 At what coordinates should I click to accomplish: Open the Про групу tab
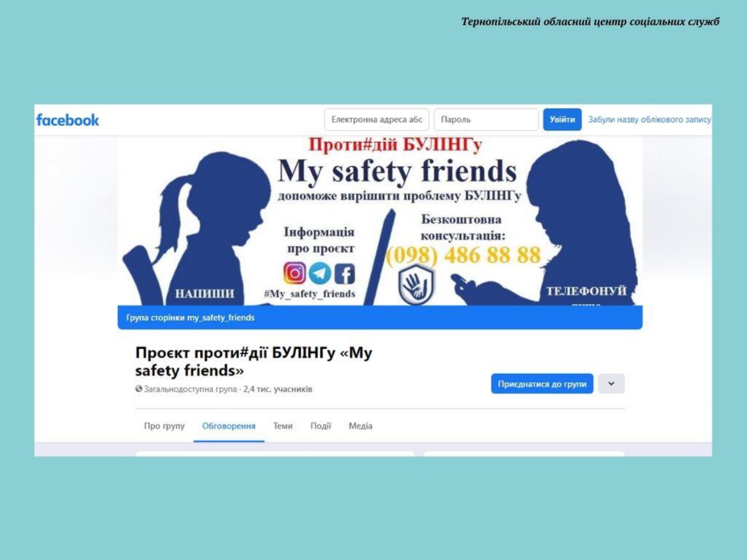point(164,426)
